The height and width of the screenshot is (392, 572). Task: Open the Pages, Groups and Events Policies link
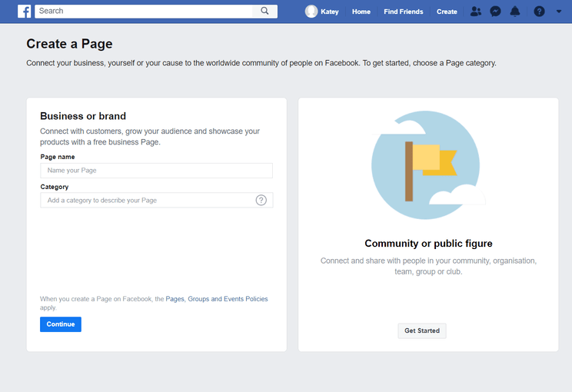(x=217, y=299)
